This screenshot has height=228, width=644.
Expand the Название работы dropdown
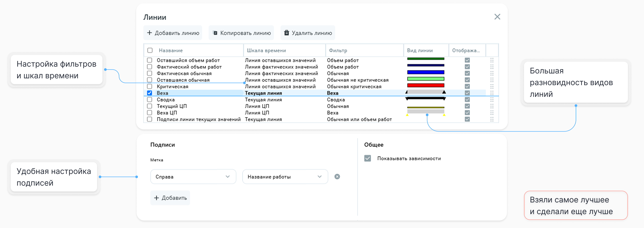pos(285,177)
